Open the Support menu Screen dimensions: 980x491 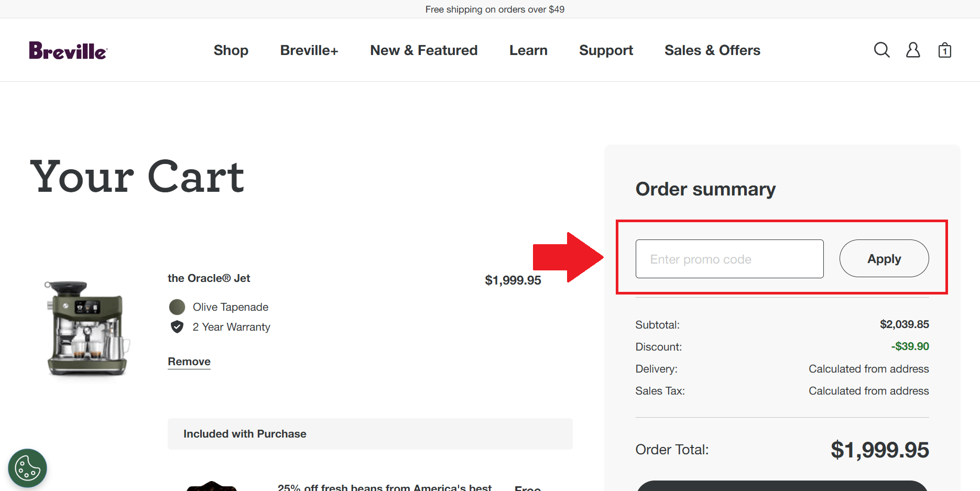tap(606, 50)
